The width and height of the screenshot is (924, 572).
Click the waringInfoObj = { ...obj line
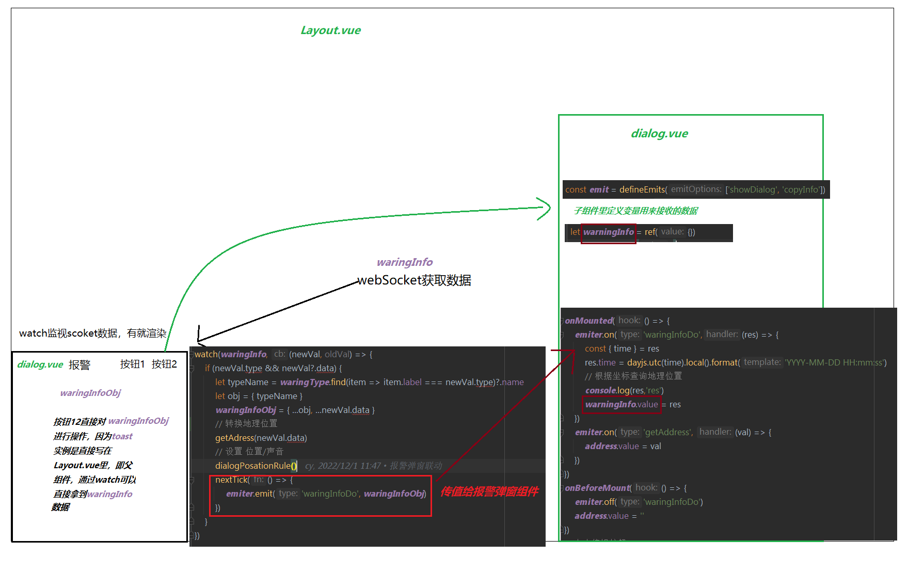[295, 410]
